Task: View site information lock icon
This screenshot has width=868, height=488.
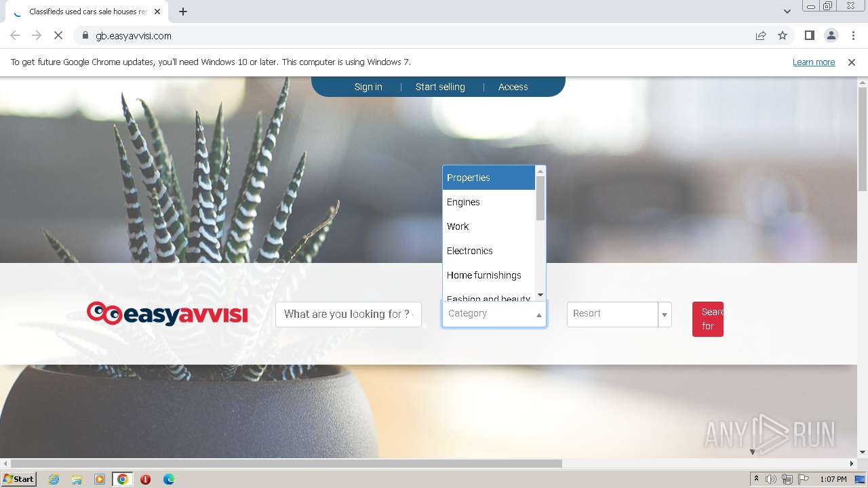Action: [85, 35]
